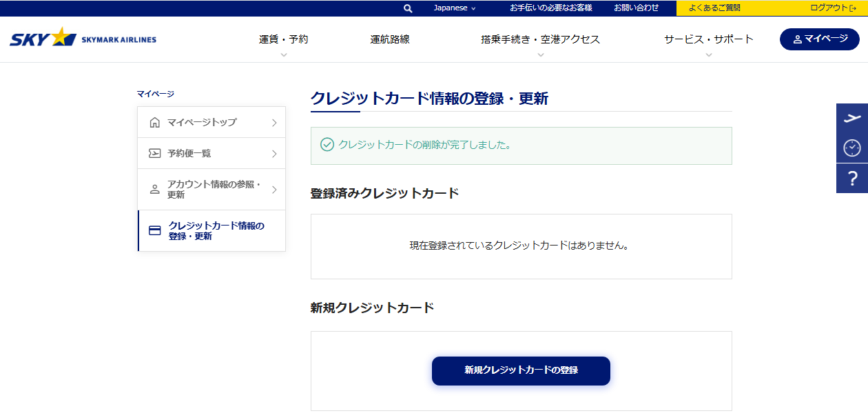Click the Skymark Airlines logo
The image size is (868, 420).
click(x=83, y=39)
